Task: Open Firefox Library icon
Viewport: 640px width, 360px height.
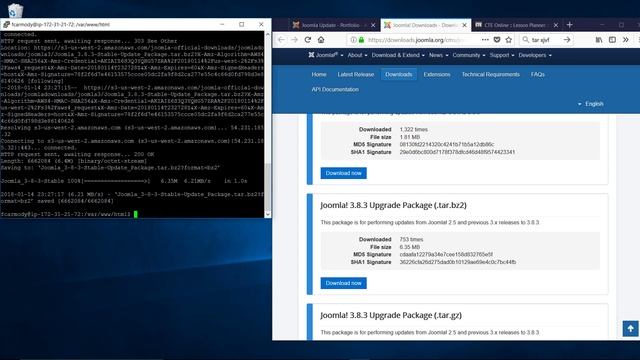Action: tap(599, 40)
